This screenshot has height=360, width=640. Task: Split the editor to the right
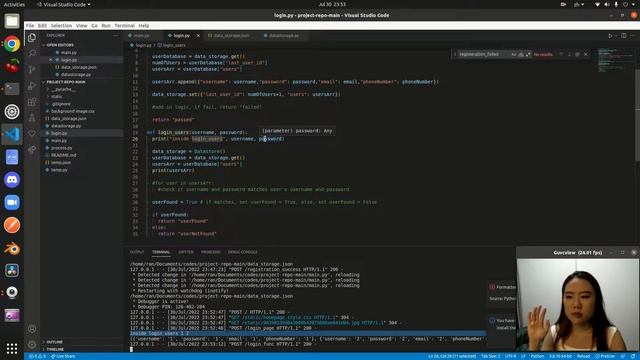(x=624, y=36)
